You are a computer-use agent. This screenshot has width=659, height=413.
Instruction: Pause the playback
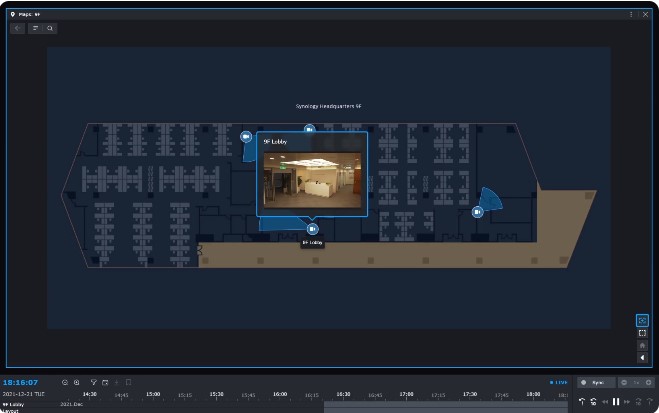tap(616, 401)
